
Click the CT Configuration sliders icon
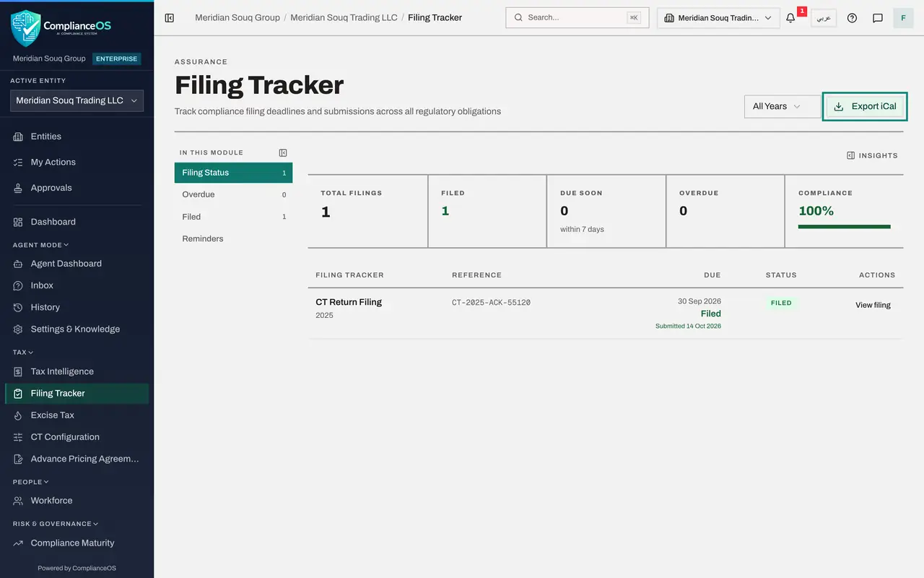(18, 437)
